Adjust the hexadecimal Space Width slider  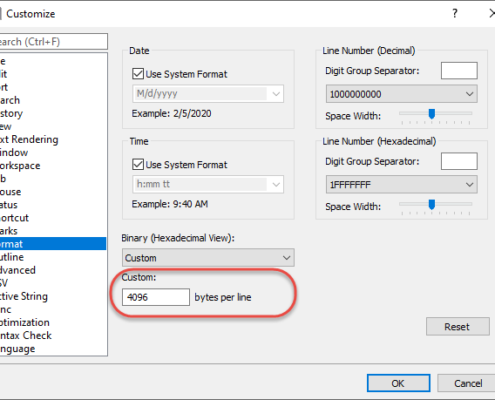(432, 204)
